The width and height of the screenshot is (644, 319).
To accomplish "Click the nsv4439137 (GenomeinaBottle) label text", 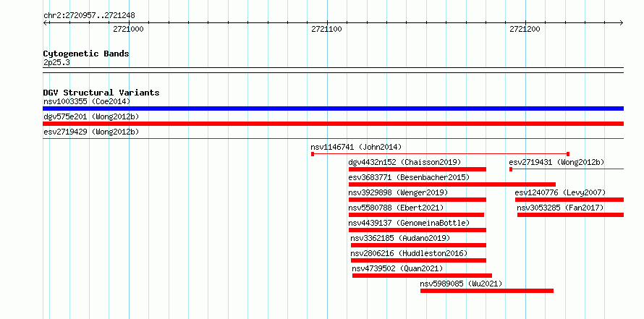I will tap(409, 223).
